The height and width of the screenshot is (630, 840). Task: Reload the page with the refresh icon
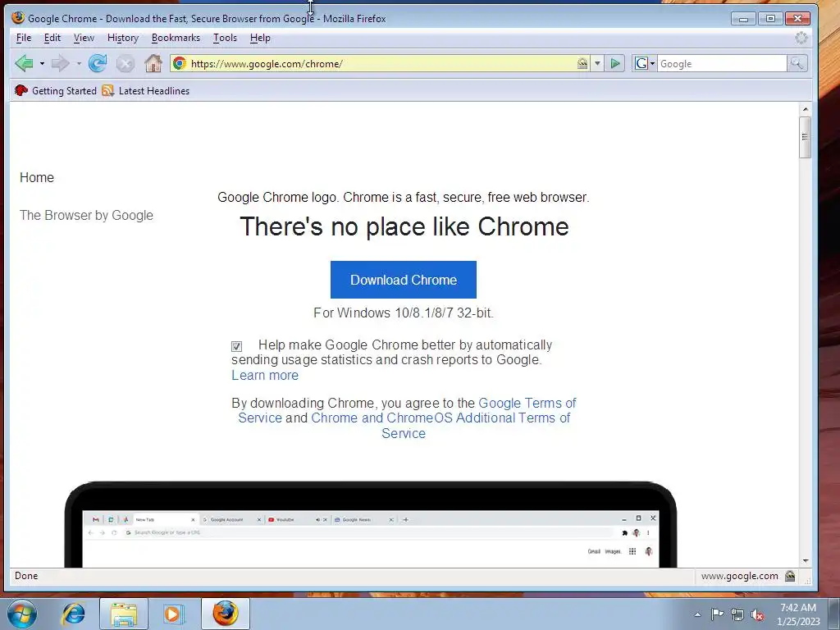(98, 63)
